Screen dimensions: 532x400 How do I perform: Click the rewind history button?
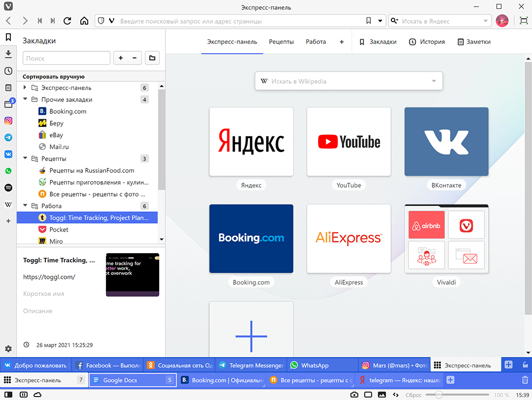click(x=40, y=21)
